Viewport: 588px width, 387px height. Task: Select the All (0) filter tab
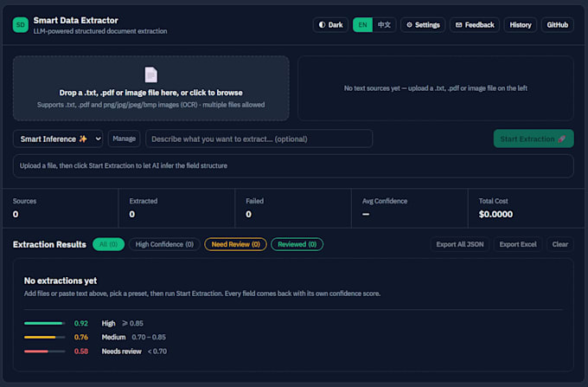pyautogui.click(x=108, y=244)
